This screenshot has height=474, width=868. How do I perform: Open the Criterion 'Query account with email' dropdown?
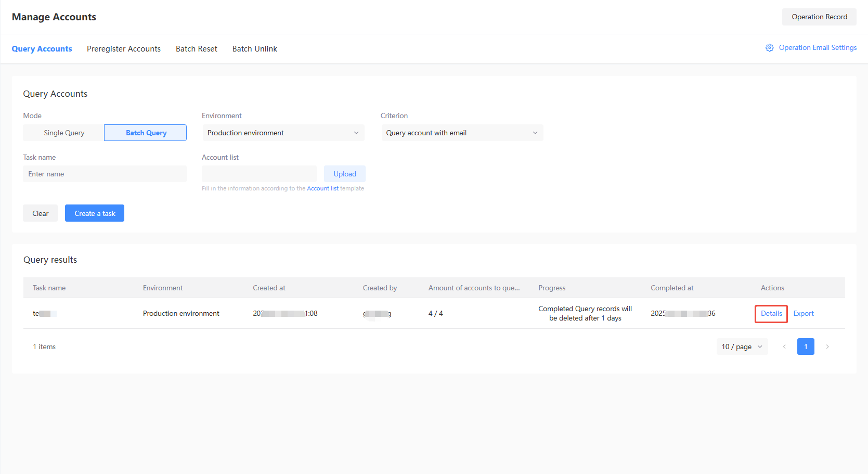[x=462, y=133]
